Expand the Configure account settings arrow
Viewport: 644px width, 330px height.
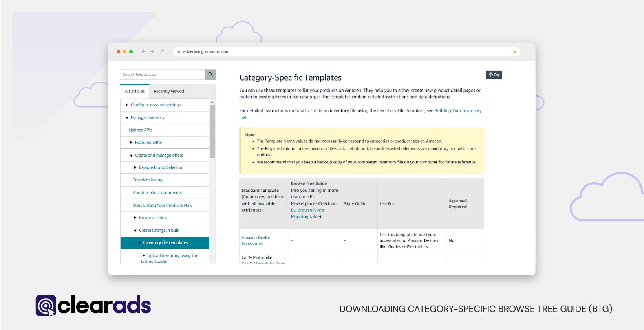127,105
